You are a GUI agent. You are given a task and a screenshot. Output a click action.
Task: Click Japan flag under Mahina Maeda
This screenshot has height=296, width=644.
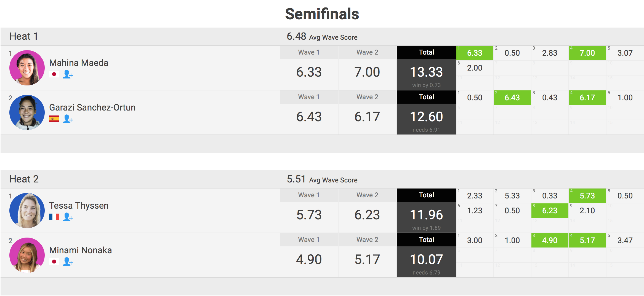click(x=54, y=74)
